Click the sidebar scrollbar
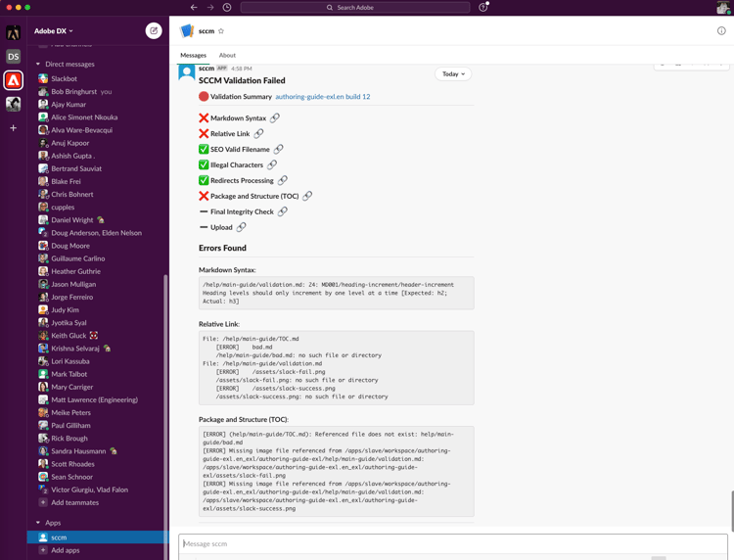734x560 pixels. click(165, 417)
